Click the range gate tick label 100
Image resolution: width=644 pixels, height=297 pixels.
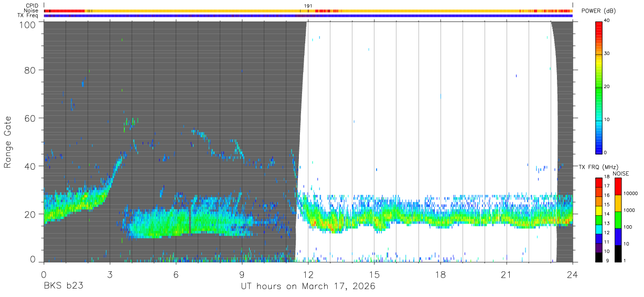click(x=28, y=25)
